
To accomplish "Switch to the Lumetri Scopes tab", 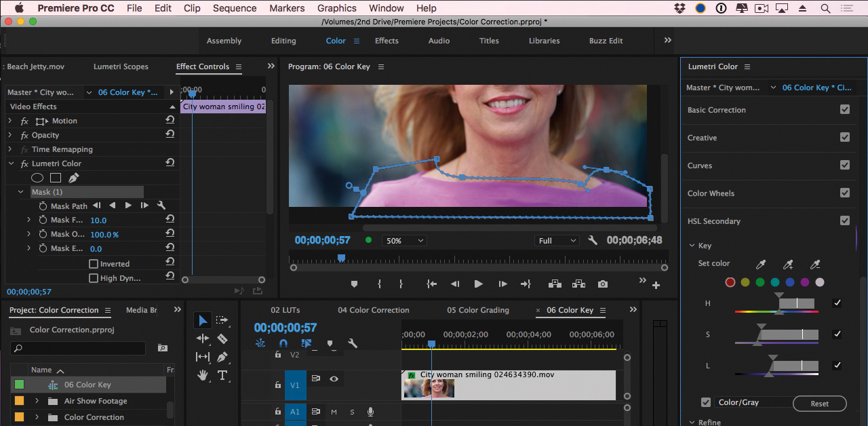I will 121,66.
